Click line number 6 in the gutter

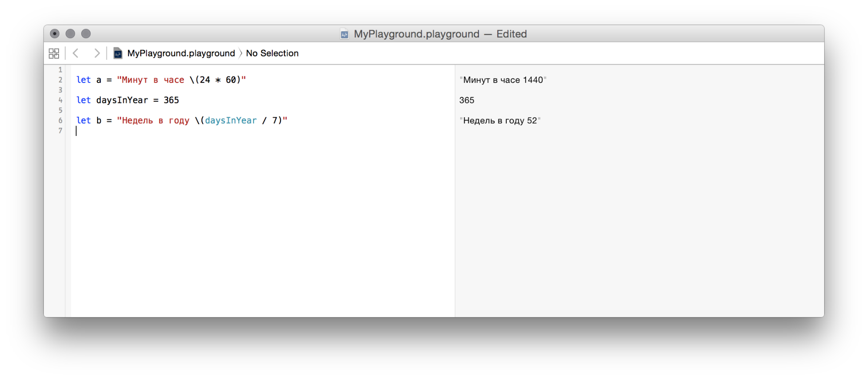pos(60,120)
